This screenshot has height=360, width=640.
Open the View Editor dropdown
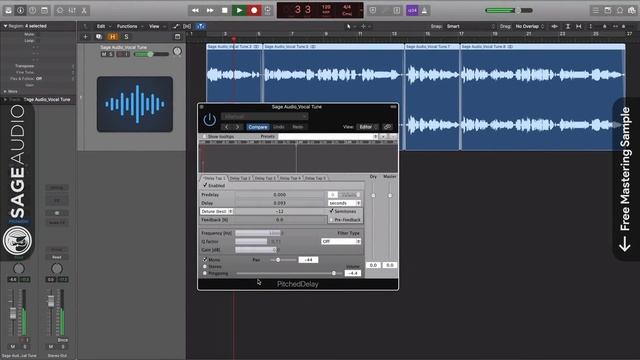point(367,127)
